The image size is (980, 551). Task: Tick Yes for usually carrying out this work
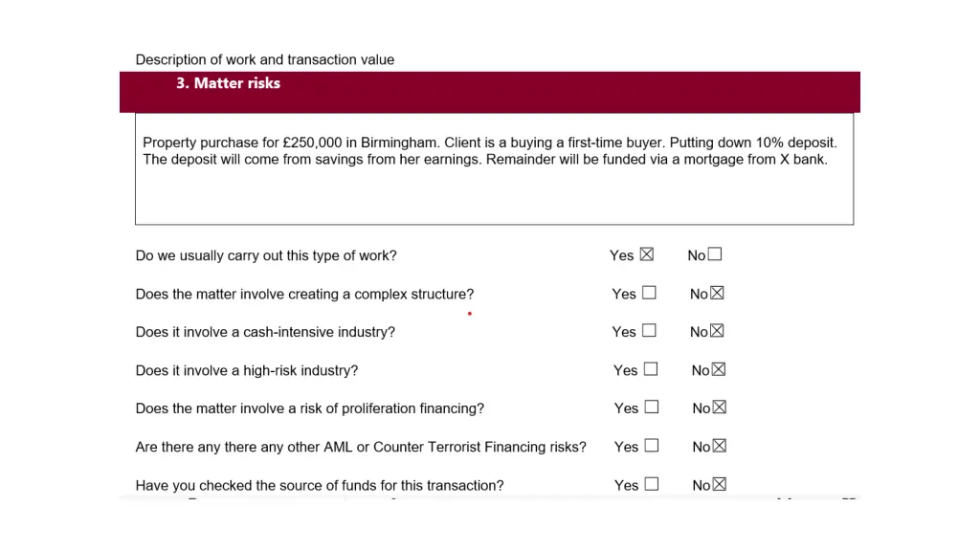647,254
